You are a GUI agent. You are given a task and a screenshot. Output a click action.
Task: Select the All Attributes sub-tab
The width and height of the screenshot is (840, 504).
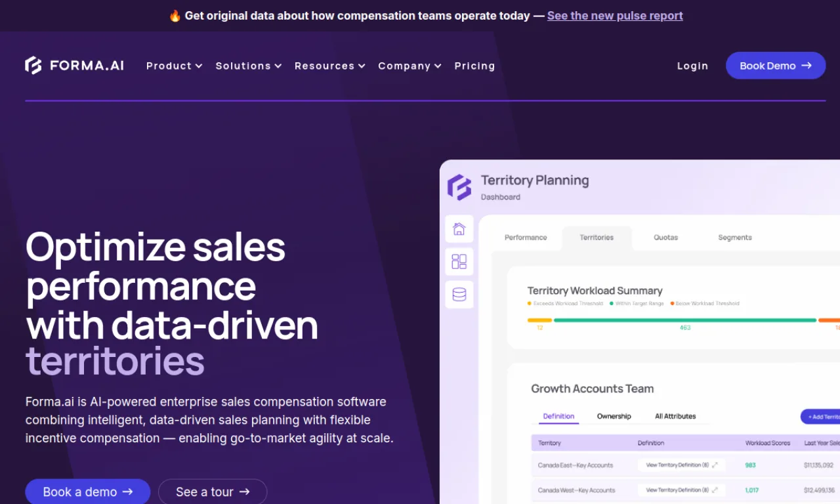click(675, 416)
